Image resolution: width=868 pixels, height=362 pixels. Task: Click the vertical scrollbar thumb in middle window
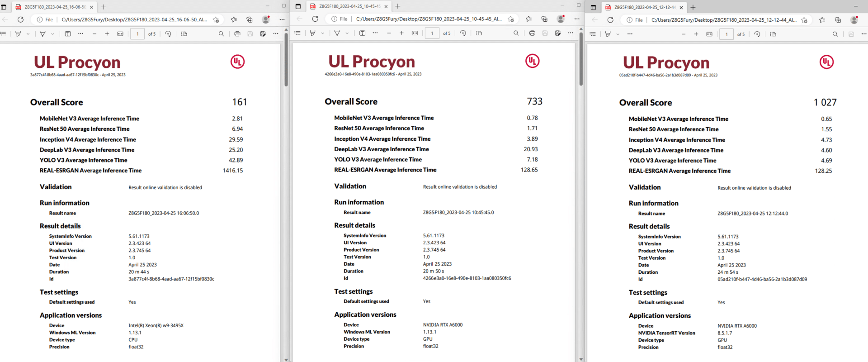click(581, 58)
